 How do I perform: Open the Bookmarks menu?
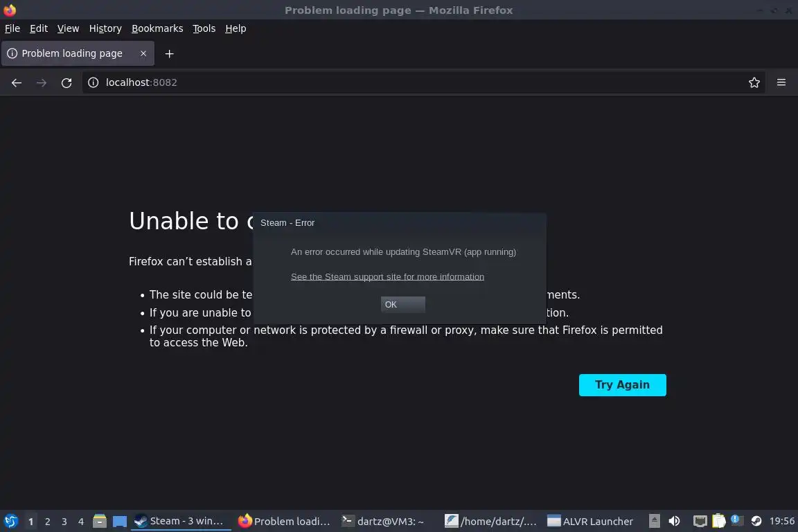pos(157,28)
